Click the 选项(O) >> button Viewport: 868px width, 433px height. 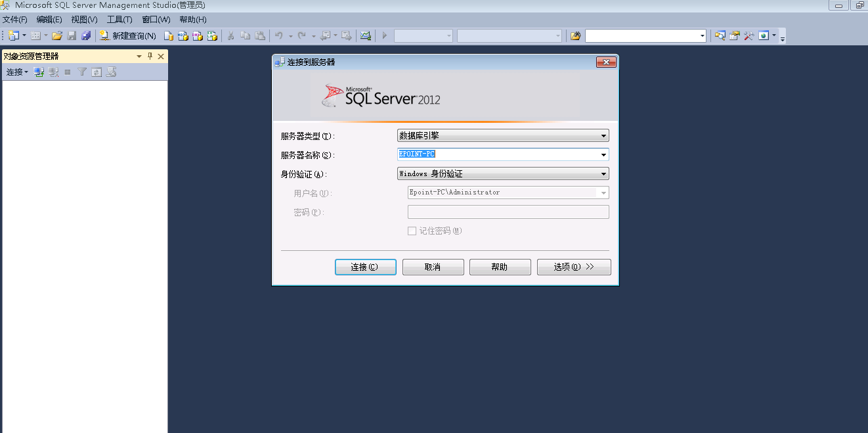pyautogui.click(x=574, y=267)
